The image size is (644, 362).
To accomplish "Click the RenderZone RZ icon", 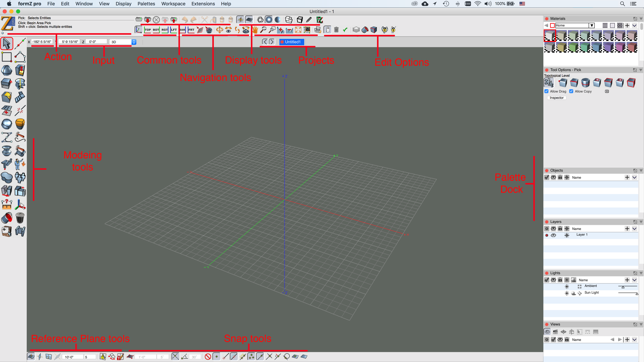I will 319,19.
